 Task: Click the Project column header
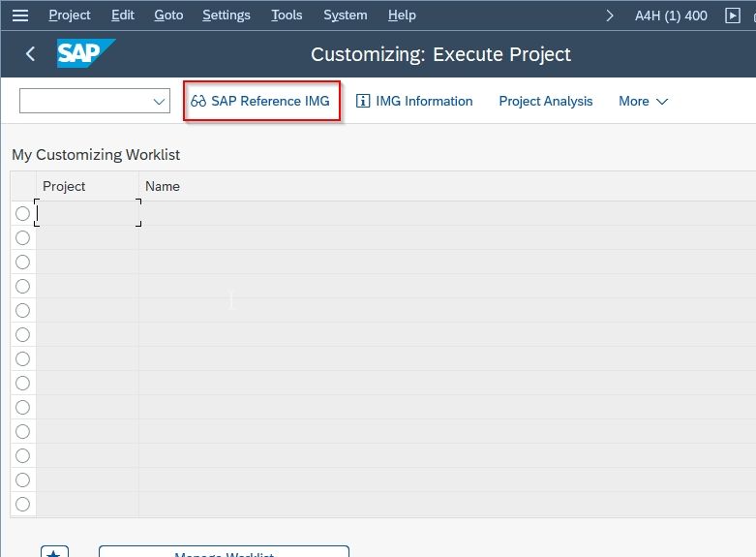pyautogui.click(x=87, y=186)
